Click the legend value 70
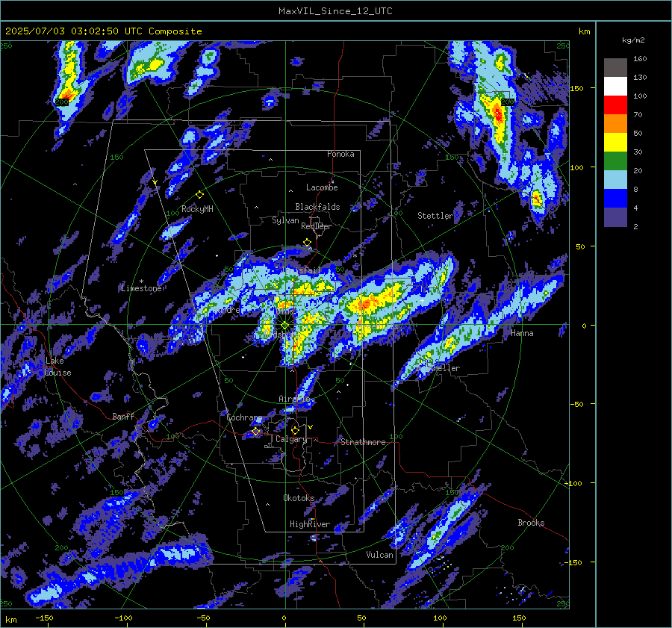 click(x=638, y=115)
